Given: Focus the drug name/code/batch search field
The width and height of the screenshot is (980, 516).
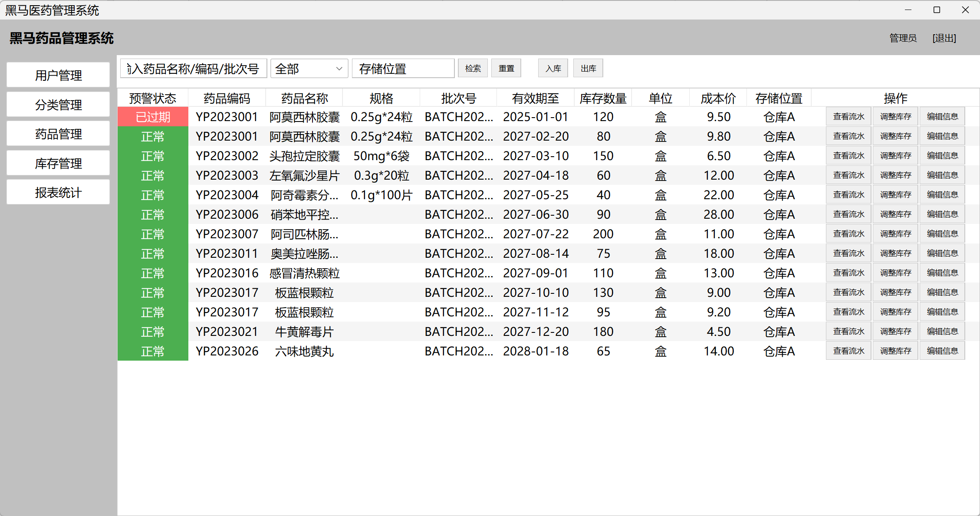Looking at the screenshot, I should coord(194,69).
